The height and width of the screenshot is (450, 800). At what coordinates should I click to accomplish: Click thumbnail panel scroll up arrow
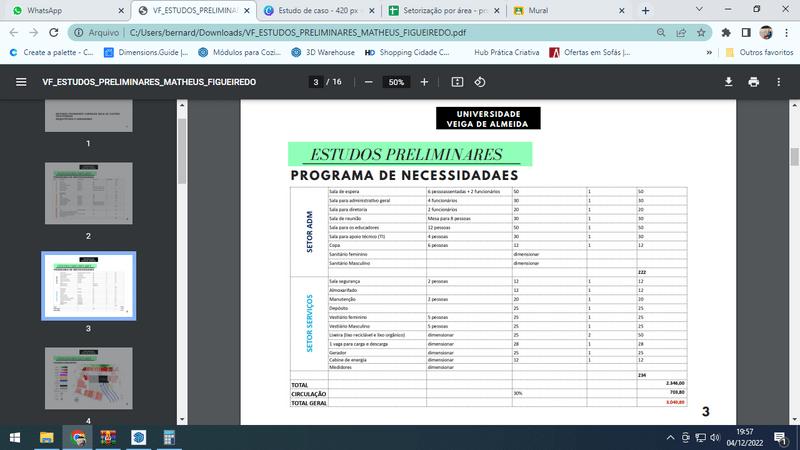182,105
